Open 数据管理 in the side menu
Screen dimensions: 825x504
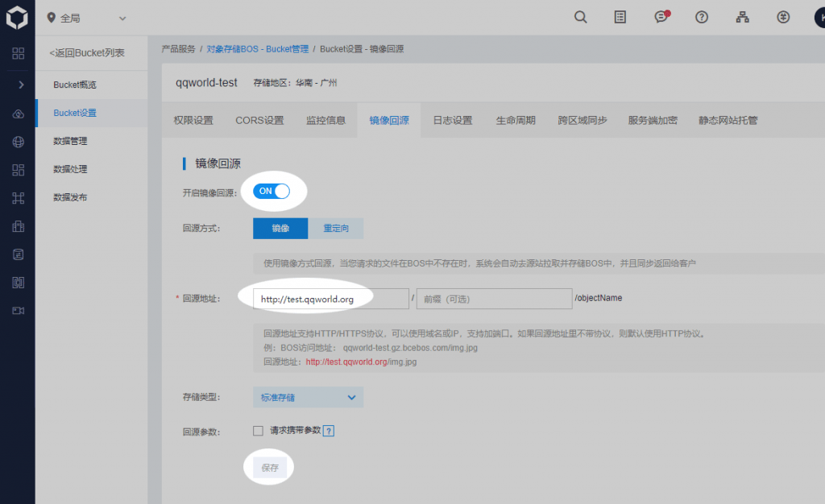pos(70,141)
